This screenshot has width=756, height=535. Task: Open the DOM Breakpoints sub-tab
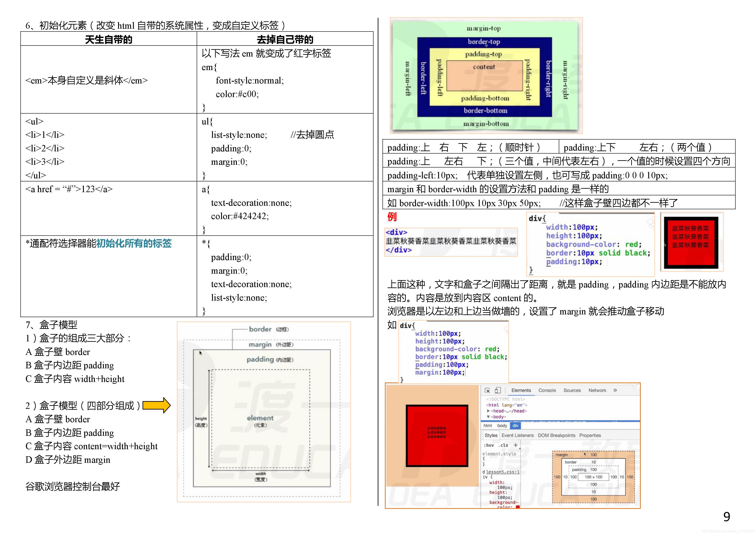pyautogui.click(x=556, y=436)
